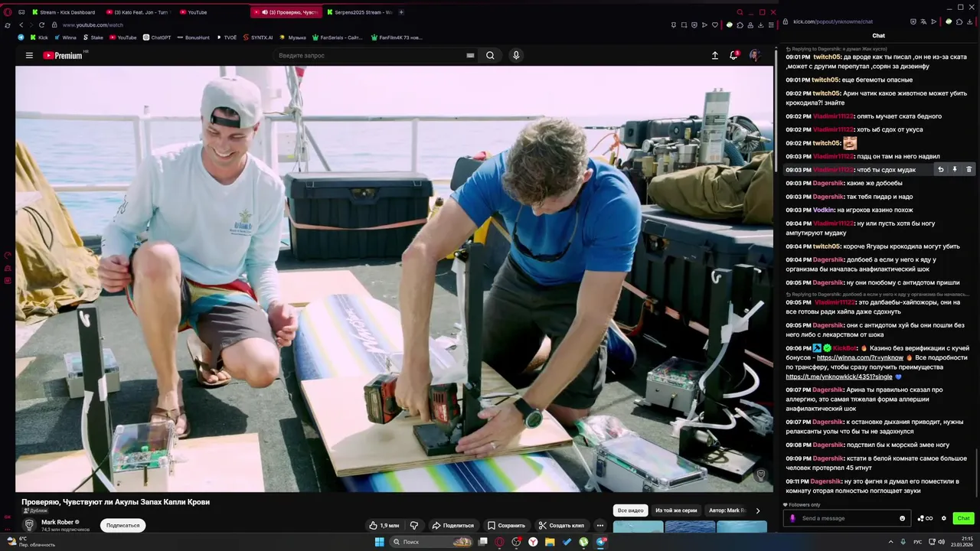
Task: Go back in browser history
Action: tap(21, 24)
